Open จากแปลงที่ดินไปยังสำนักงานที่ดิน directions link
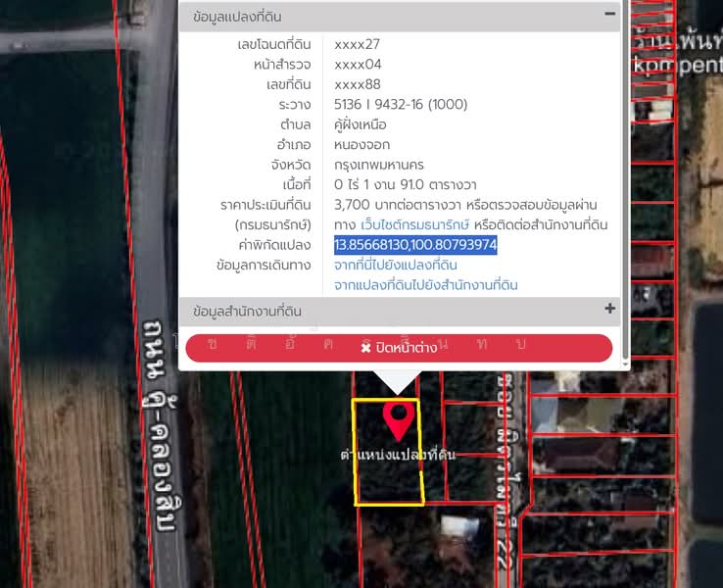Screen dimensions: 723x588 [x=425, y=285]
